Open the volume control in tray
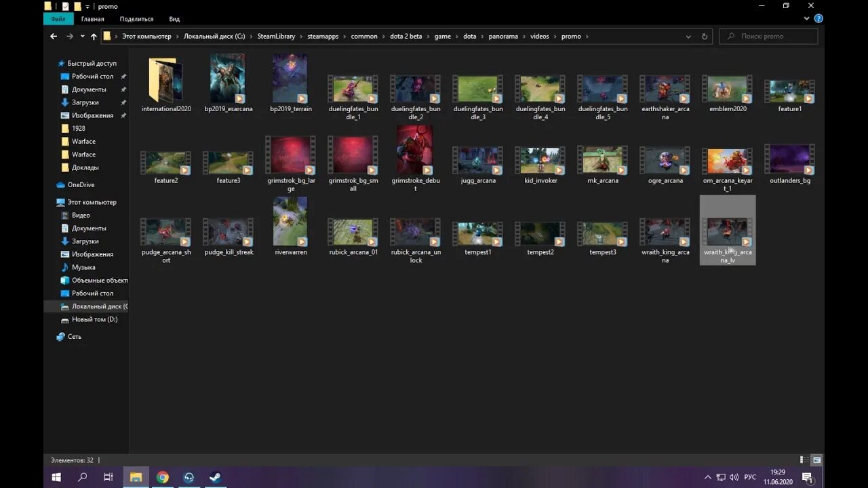Screen dimensions: 868x488 coord(734,477)
